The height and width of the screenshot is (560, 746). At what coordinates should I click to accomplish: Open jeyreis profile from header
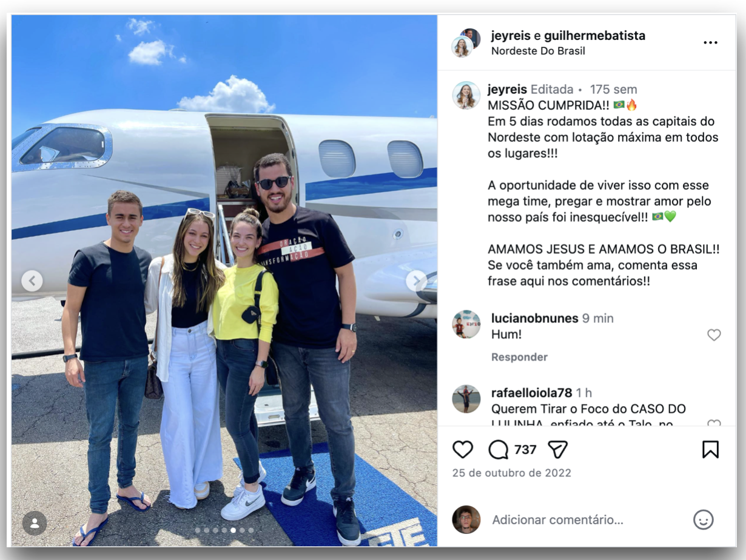coord(512,36)
